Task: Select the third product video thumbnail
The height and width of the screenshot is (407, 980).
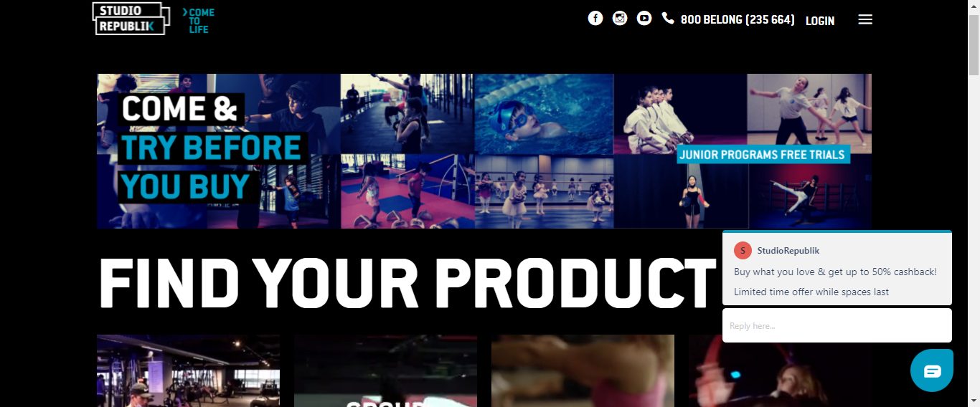Action: click(x=583, y=370)
